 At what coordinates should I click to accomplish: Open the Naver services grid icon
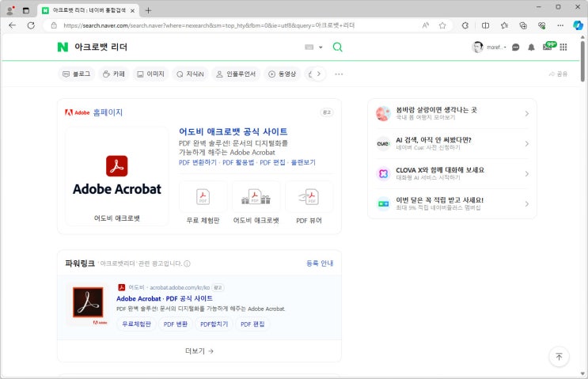(x=563, y=47)
